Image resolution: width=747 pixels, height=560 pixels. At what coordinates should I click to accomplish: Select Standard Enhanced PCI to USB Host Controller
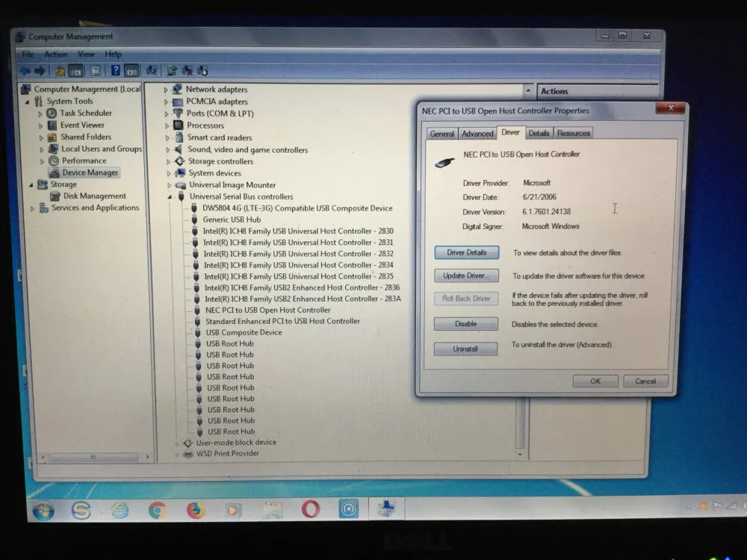282,321
